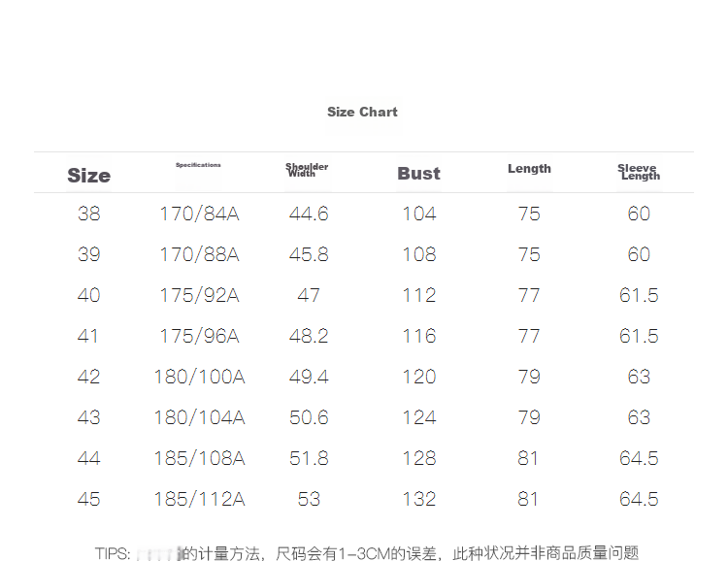Select size 42 in the Size column

(x=88, y=377)
